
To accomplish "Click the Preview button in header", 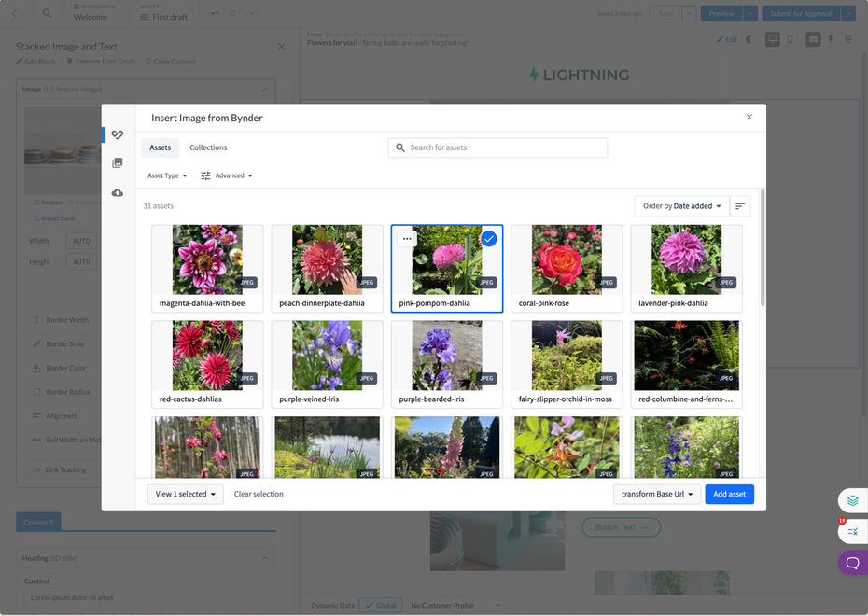I will [x=721, y=13].
